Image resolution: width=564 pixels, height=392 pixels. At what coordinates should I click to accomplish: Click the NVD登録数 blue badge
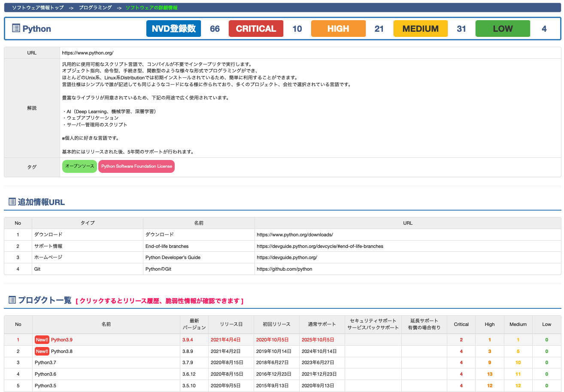click(173, 29)
